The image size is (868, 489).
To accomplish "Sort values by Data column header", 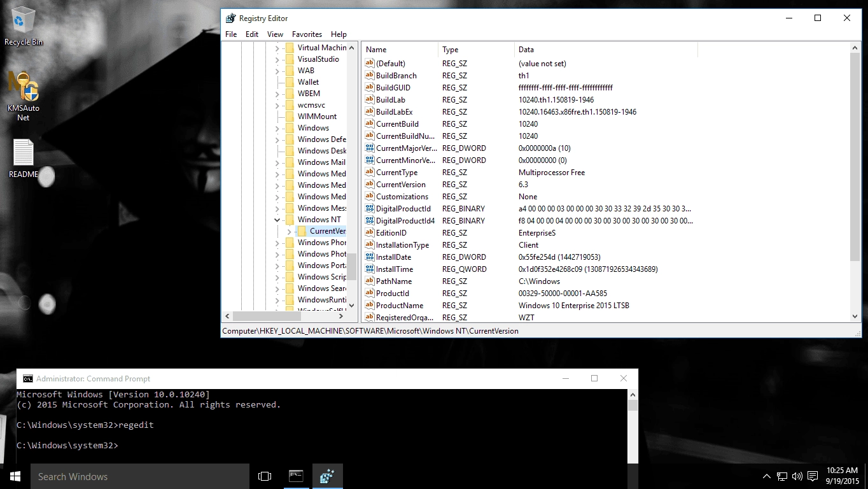I will 606,49.
